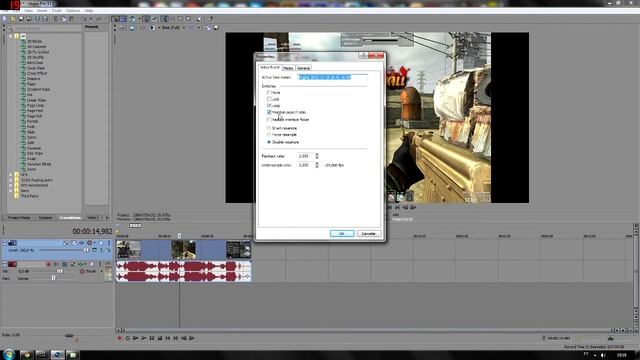Click the Venetian Blinds transition icon
This screenshot has width=640, height=360.
(x=23, y=164)
